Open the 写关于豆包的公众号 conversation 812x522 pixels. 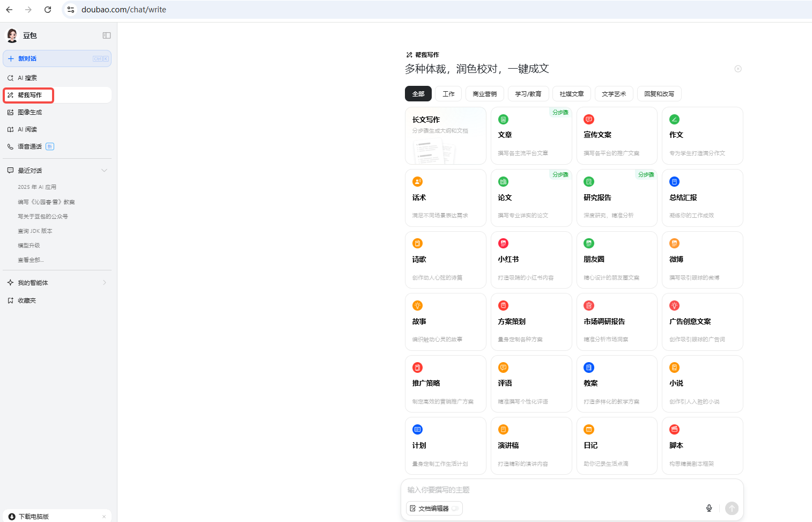point(43,217)
